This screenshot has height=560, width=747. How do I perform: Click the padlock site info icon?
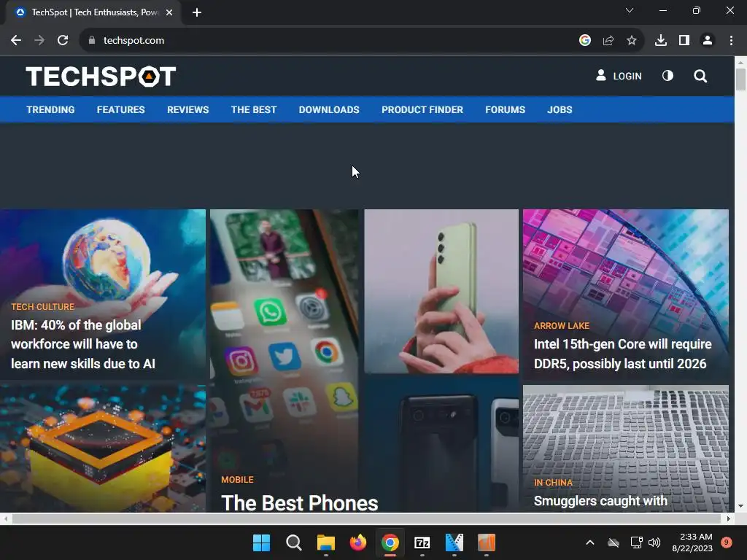92,41
